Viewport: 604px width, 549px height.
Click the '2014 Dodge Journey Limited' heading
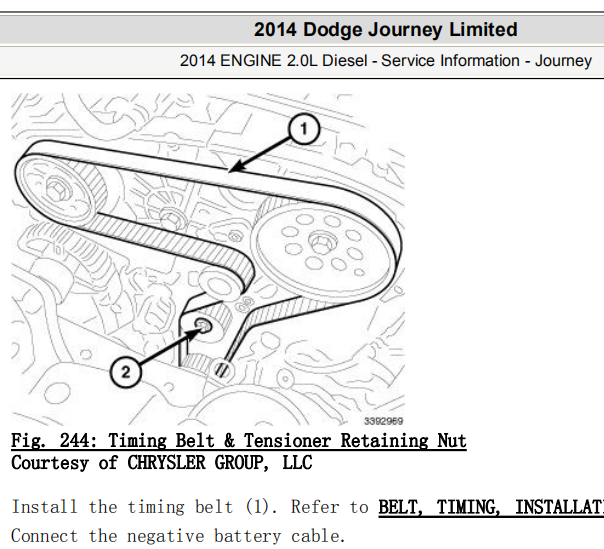(386, 30)
